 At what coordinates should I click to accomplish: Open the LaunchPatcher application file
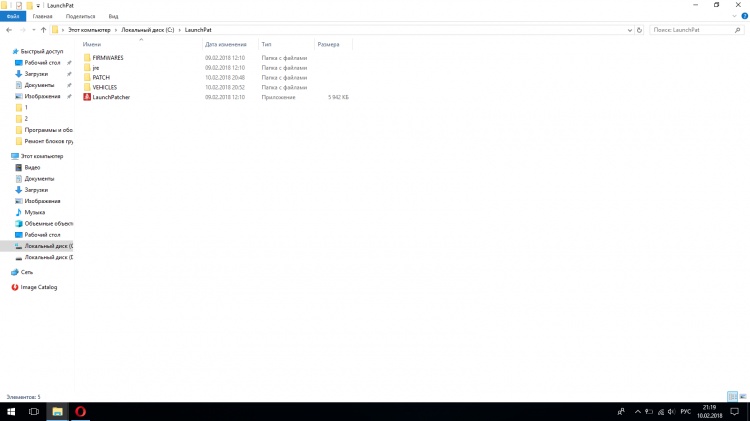point(110,97)
